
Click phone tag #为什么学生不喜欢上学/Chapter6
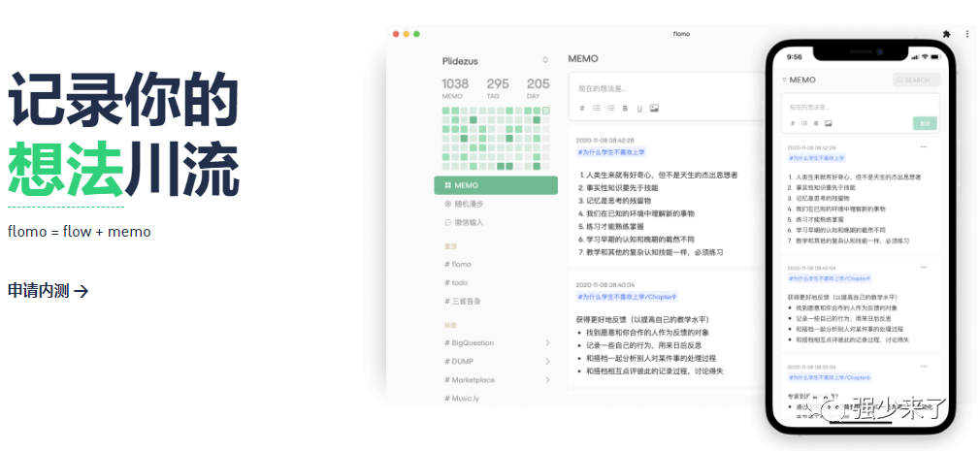[x=830, y=378]
